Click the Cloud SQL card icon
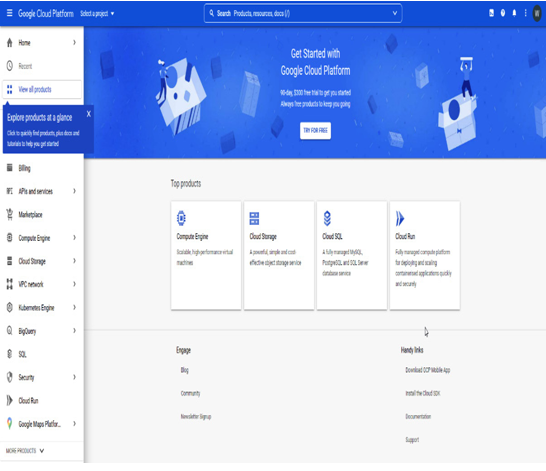Screen dimensions: 546x471 tap(327, 218)
